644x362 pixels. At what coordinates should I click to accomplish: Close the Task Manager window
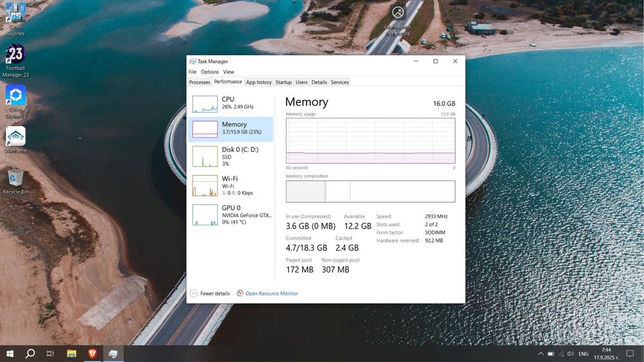[x=455, y=61]
